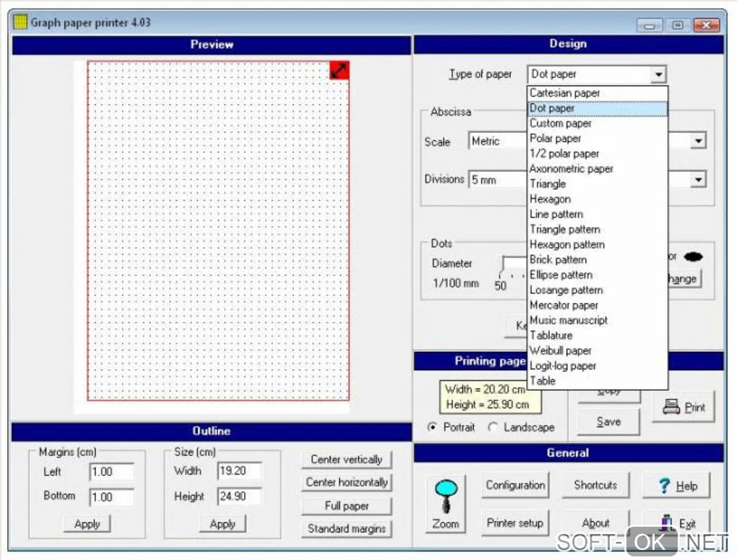Click the red expand-preview arrow icon

[x=339, y=71]
